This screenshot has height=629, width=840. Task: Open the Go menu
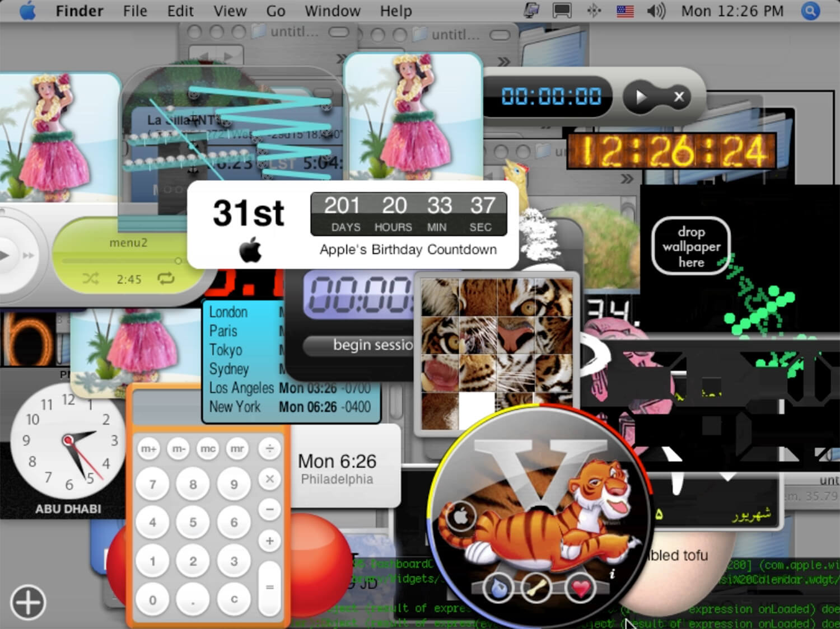pyautogui.click(x=276, y=11)
